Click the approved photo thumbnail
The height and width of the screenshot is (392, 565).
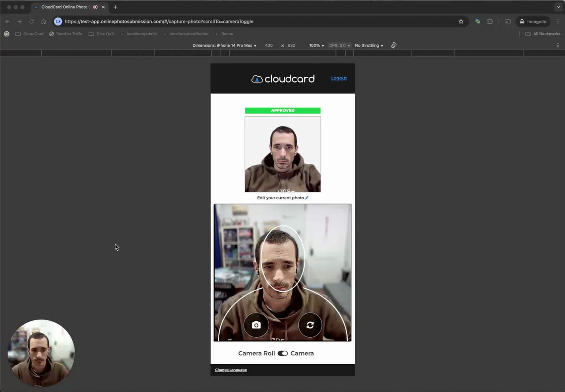pyautogui.click(x=282, y=154)
